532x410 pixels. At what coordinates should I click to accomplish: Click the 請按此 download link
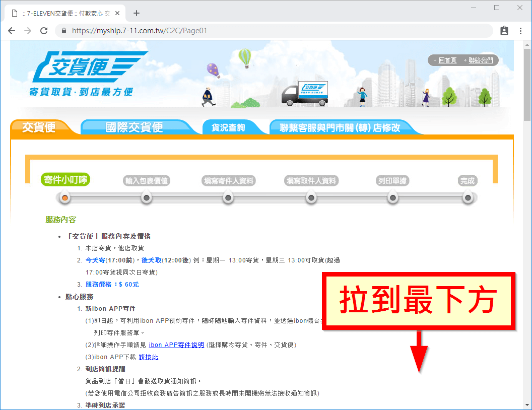148,357
